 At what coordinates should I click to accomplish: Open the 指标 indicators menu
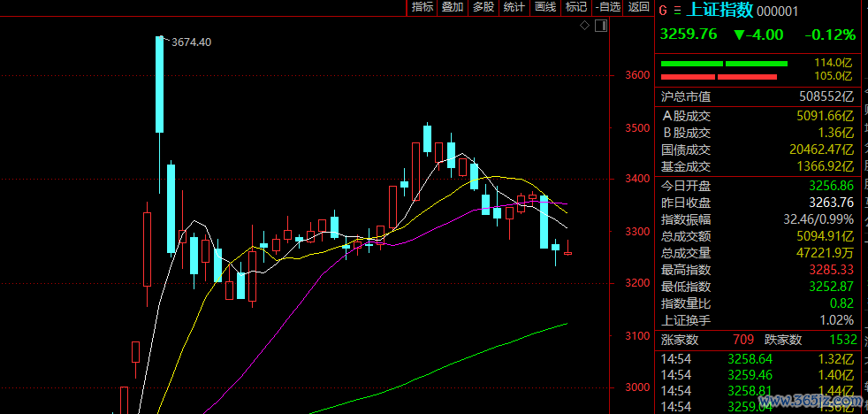[x=423, y=7]
